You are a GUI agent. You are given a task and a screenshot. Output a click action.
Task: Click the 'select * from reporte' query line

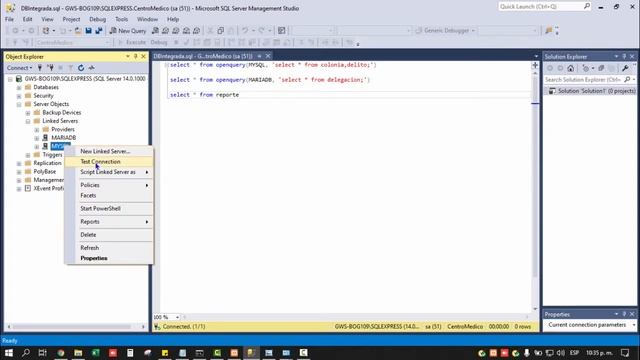(204, 95)
